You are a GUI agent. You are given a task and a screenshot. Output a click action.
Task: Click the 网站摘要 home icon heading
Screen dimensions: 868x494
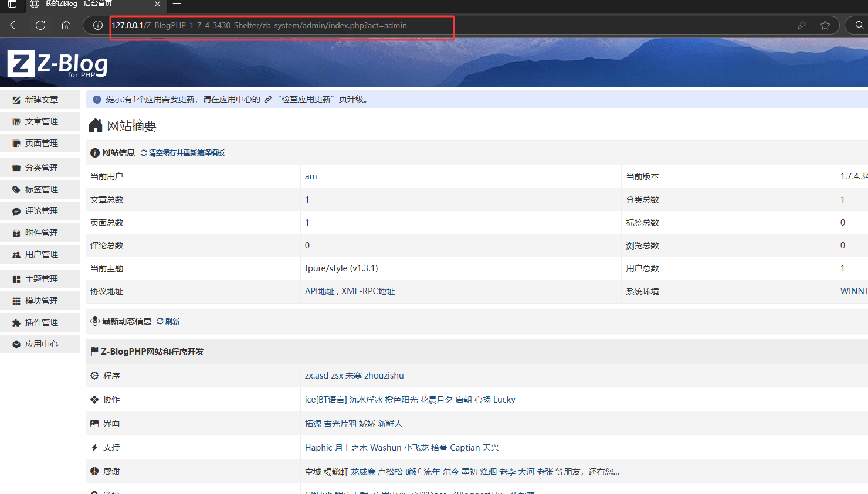(96, 125)
